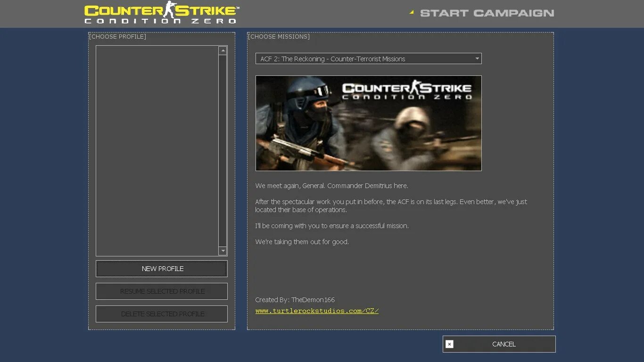This screenshot has height=362, width=644.
Task: Click inside the empty profile list box
Action: (157, 151)
